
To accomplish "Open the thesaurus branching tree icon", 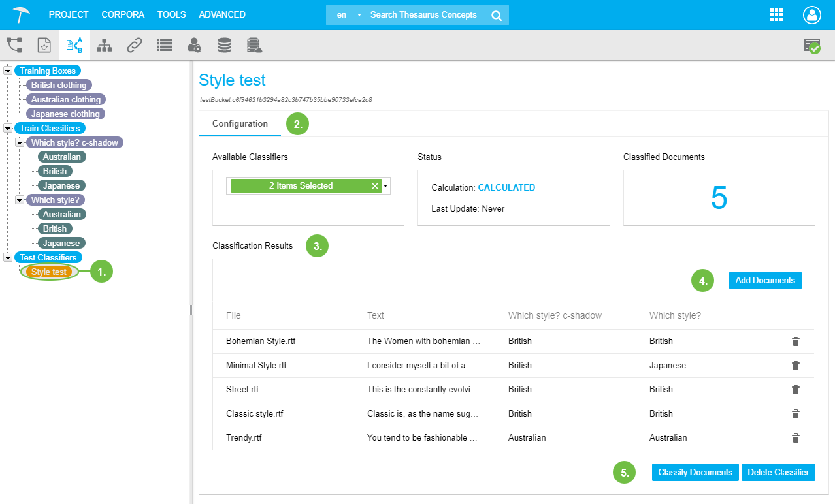I will coord(14,45).
